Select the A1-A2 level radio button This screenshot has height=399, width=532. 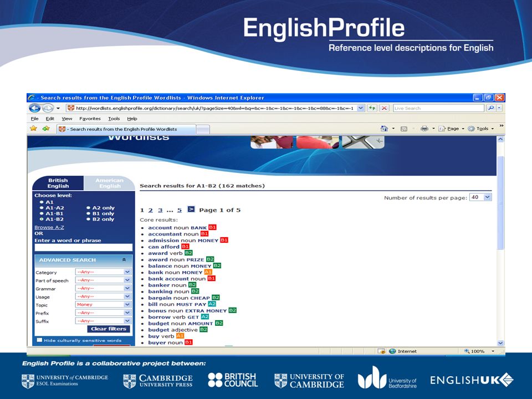coord(42,208)
